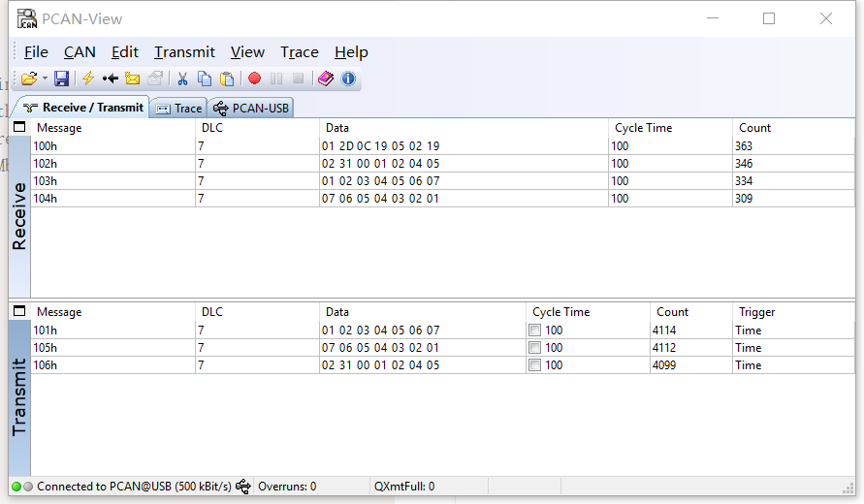Image resolution: width=864 pixels, height=504 pixels.
Task: Click the Open file folder icon
Action: [29, 79]
